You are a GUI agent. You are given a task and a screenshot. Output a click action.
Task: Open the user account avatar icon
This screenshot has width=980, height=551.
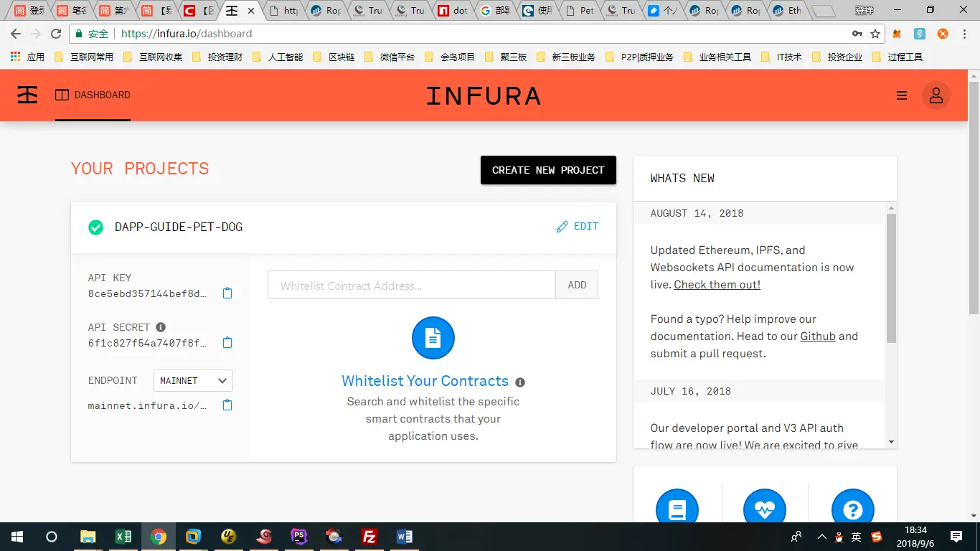936,95
